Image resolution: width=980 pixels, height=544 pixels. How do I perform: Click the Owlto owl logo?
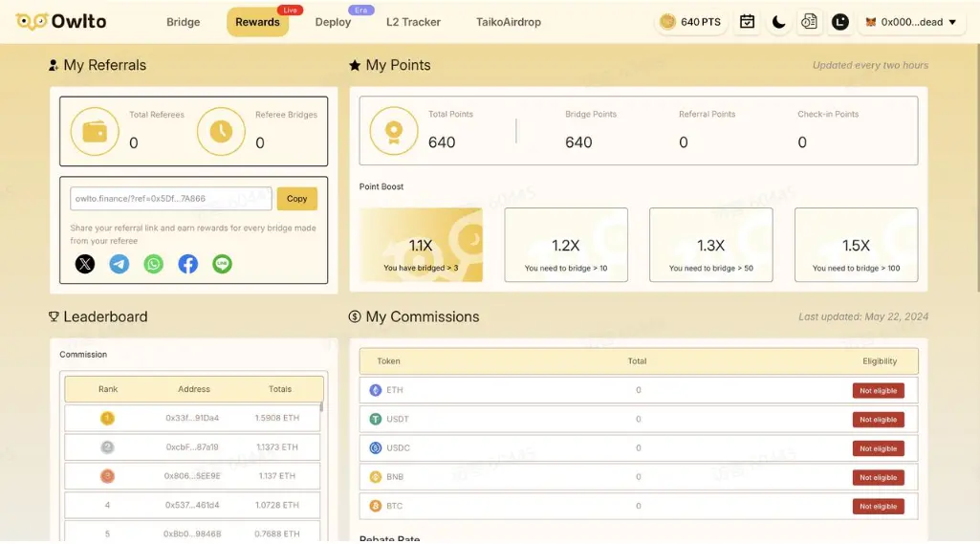coord(32,21)
